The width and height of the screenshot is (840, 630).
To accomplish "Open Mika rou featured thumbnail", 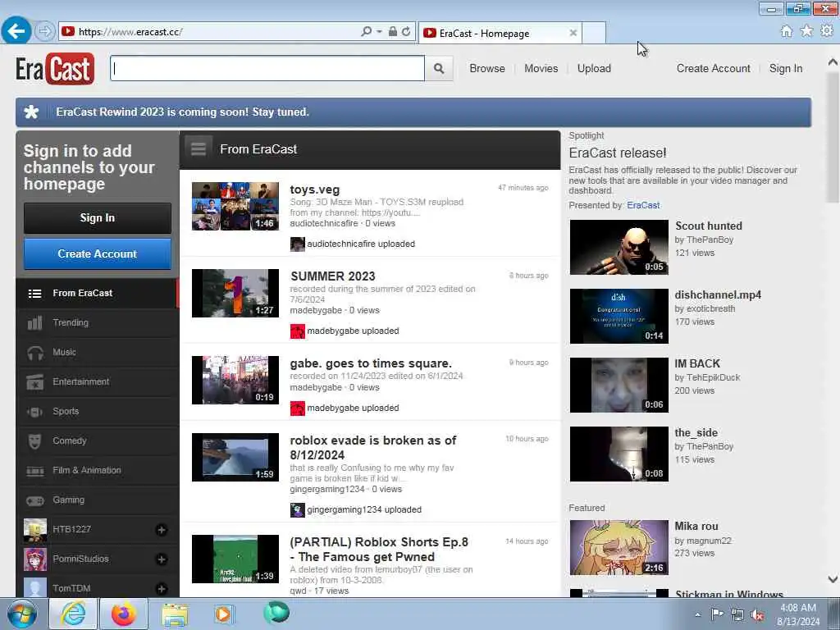I will [619, 547].
